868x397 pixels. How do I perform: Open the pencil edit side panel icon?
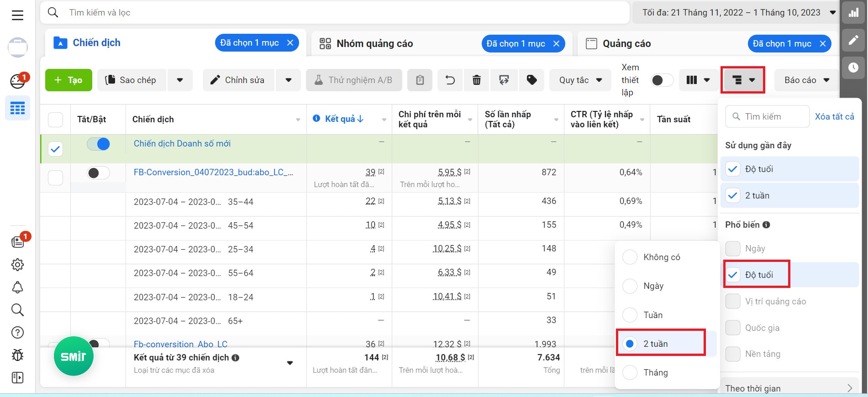(x=853, y=40)
